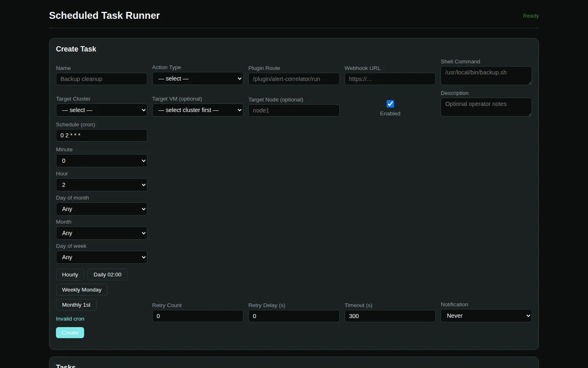Click the Hourly preset button
Image resolution: width=588 pixels, height=368 pixels.
[70, 275]
